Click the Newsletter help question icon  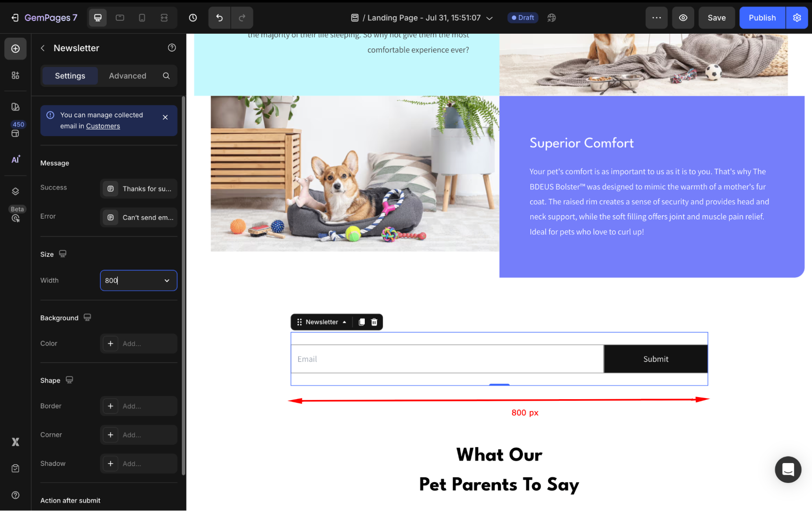[x=172, y=48]
